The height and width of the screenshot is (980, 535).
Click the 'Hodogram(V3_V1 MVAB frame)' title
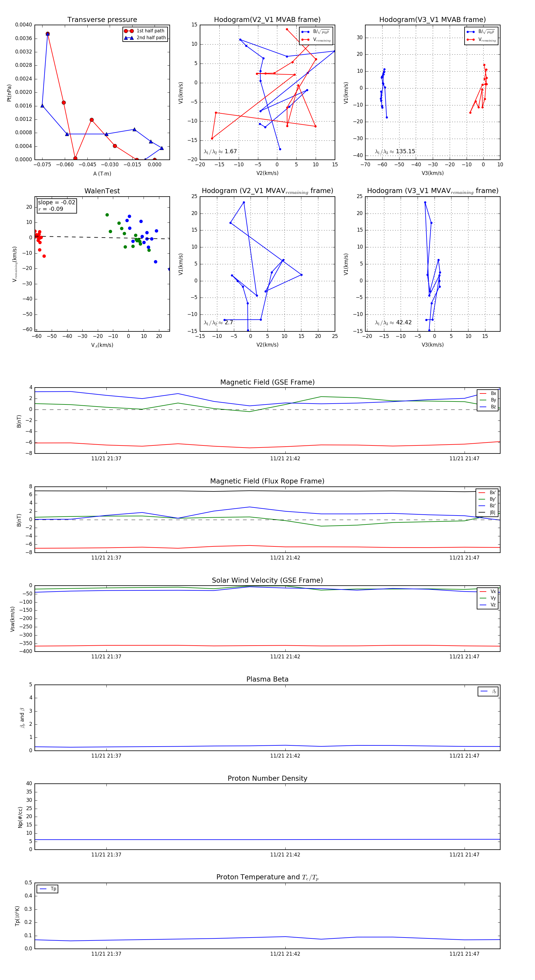[x=432, y=19]
